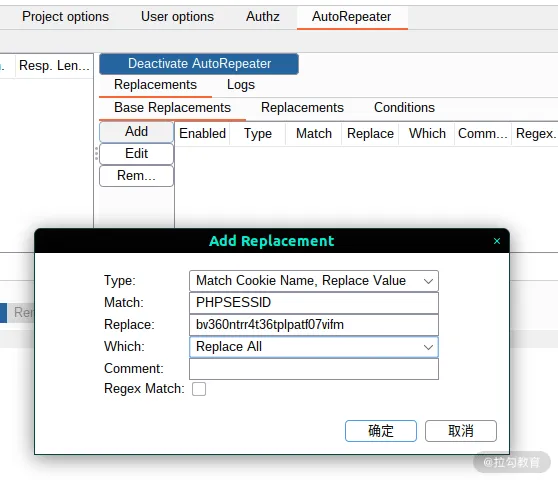This screenshot has width=558, height=480.
Task: Select the AutoRepeater tab
Action: 352,17
